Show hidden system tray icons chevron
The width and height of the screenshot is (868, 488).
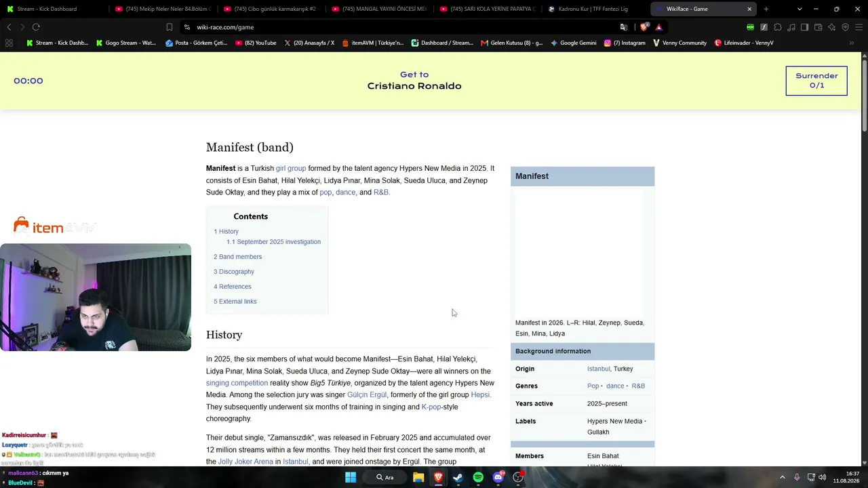782,477
